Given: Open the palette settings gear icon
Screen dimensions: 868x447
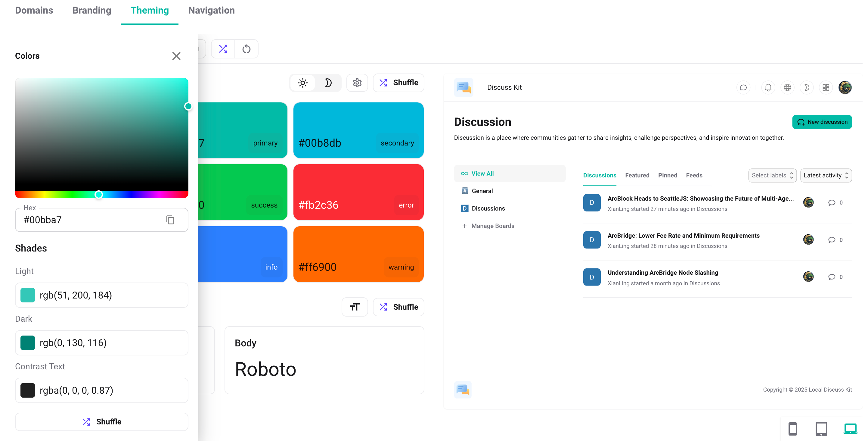Looking at the screenshot, I should [x=357, y=83].
